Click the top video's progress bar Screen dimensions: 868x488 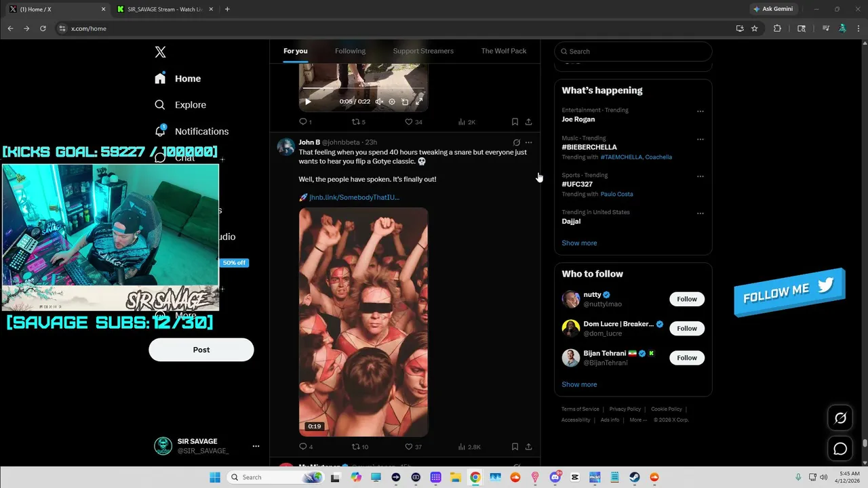coord(363,88)
